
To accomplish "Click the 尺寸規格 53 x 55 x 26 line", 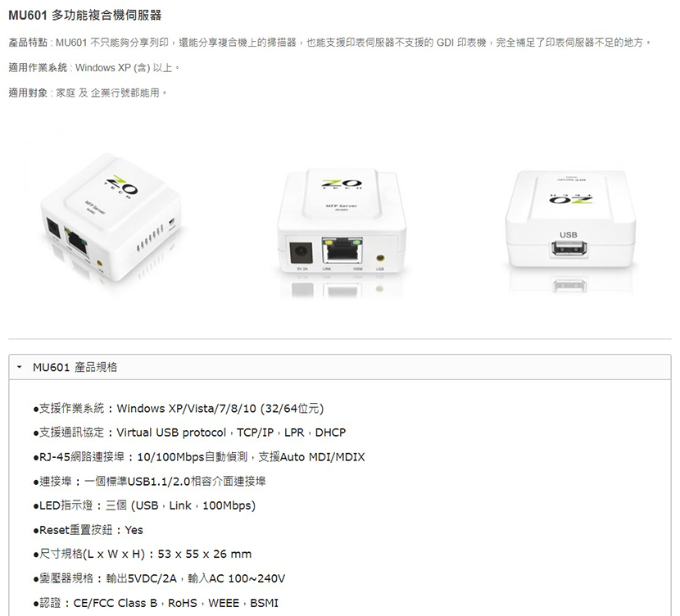I will [x=143, y=554].
